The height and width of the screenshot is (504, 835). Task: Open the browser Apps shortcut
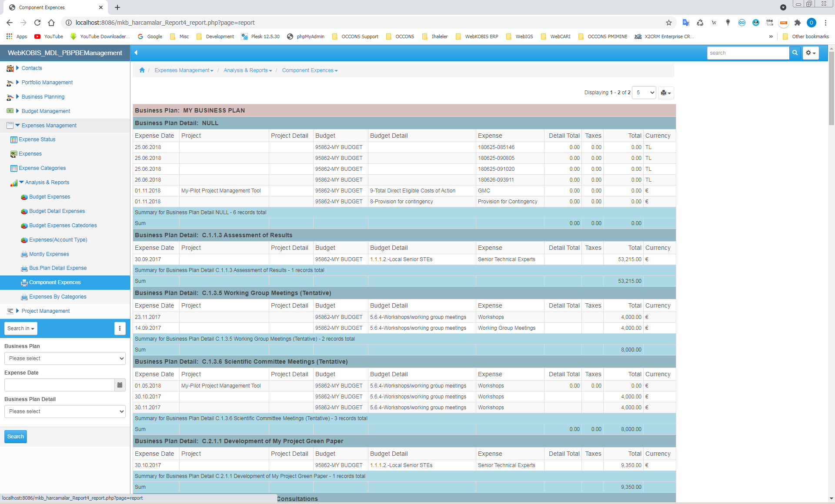[x=17, y=36]
